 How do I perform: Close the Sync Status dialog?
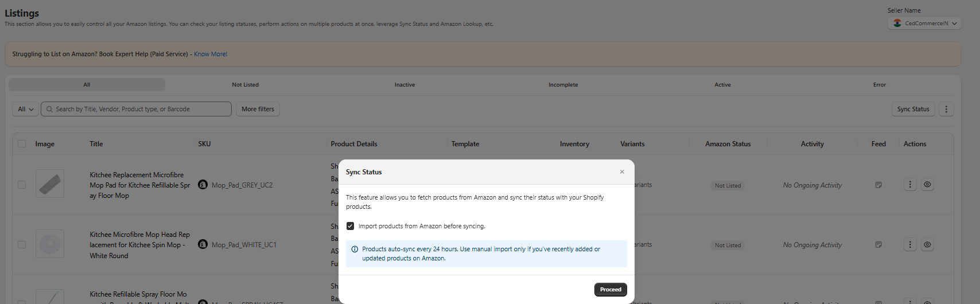tap(622, 172)
